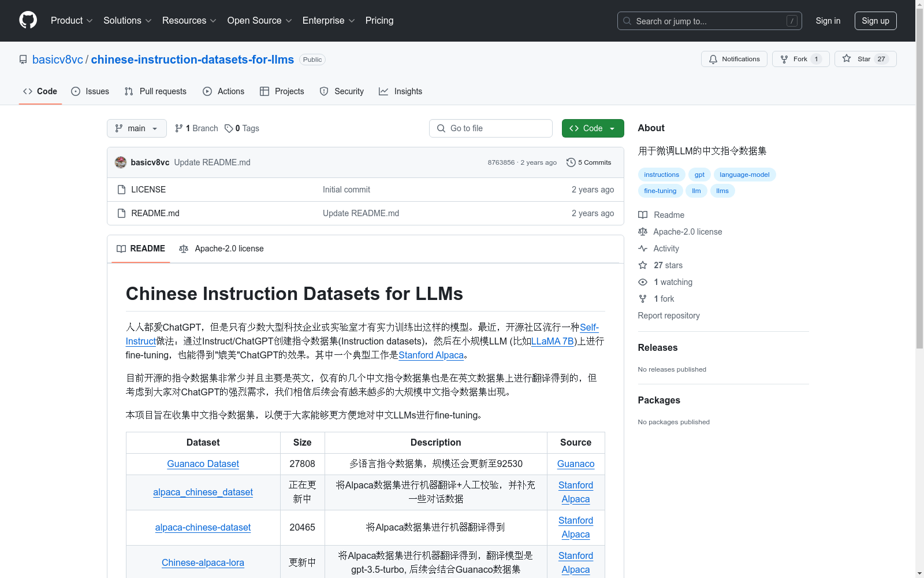Click the pulse icon next to Activity
The image size is (924, 578).
(x=643, y=249)
